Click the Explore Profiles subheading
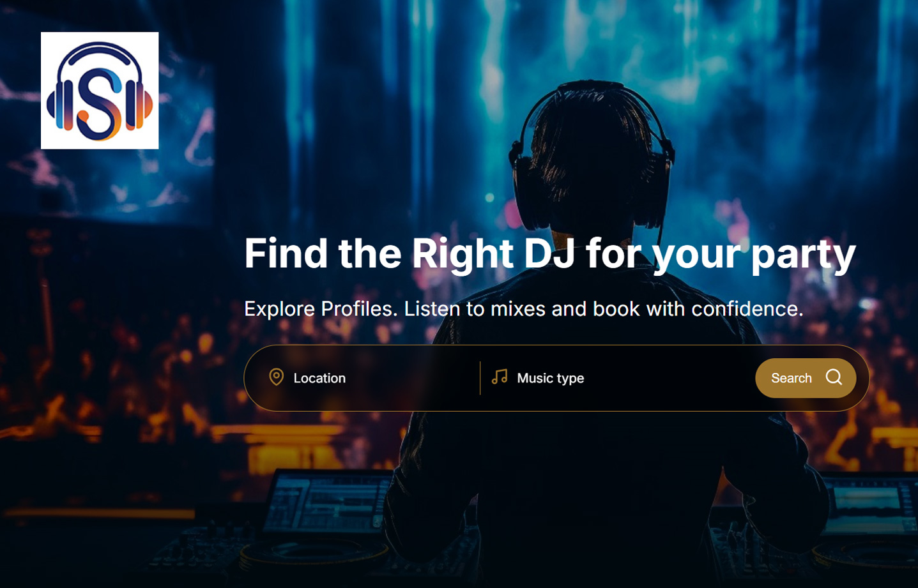 (x=523, y=309)
